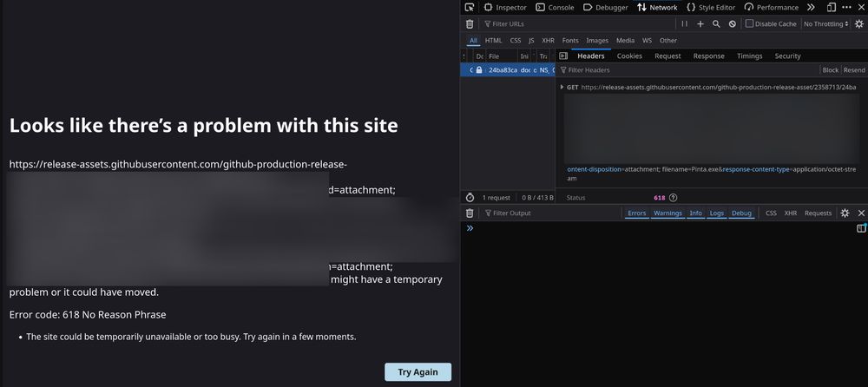Filter requests by Other type
The width and height of the screenshot is (868, 387).
click(668, 41)
